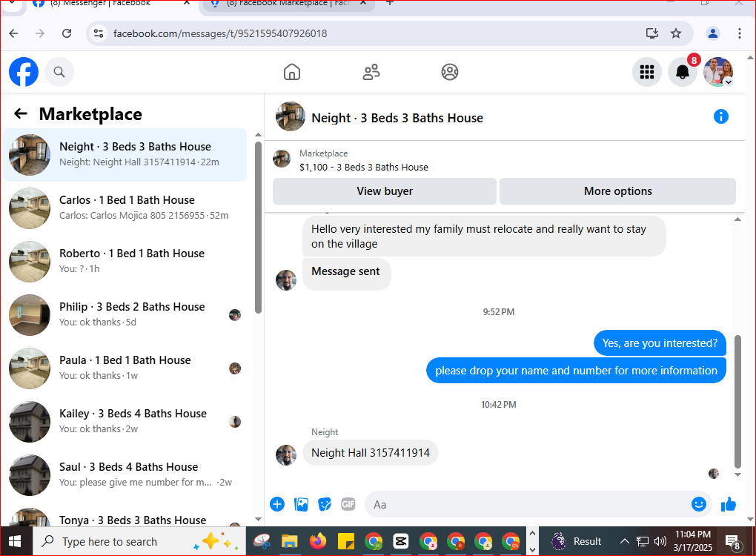Go back with browser back arrow

[13, 33]
